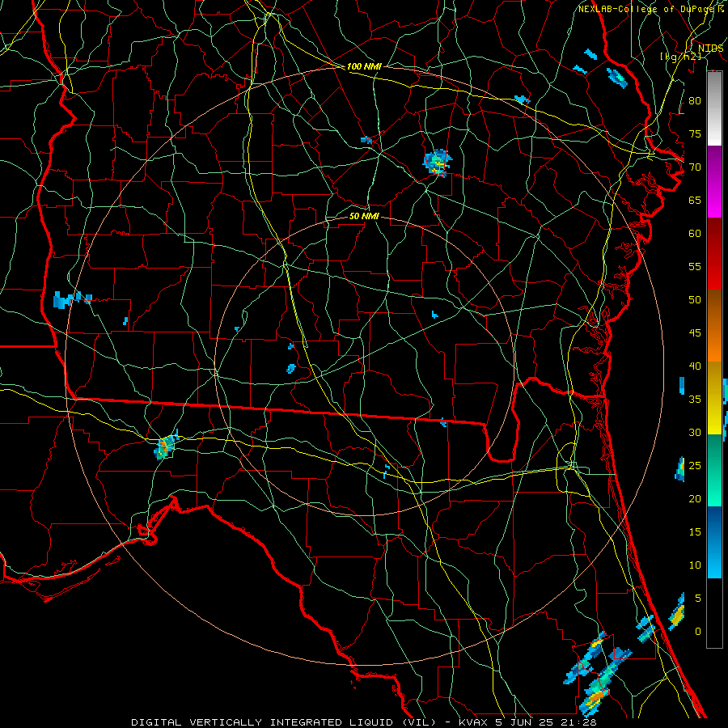The height and width of the screenshot is (728, 728).
Task: Click the storm cell between 50 and 100 NMI labels
Action: click(x=438, y=163)
